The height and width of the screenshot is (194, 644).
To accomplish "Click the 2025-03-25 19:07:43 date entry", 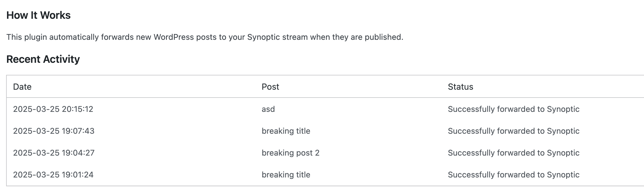I will 53,131.
